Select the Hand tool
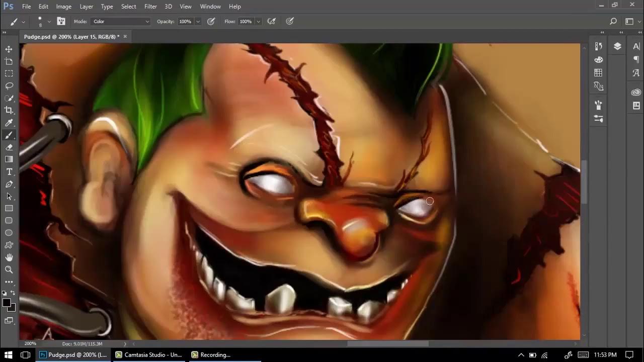The height and width of the screenshot is (362, 644). pos(9,257)
